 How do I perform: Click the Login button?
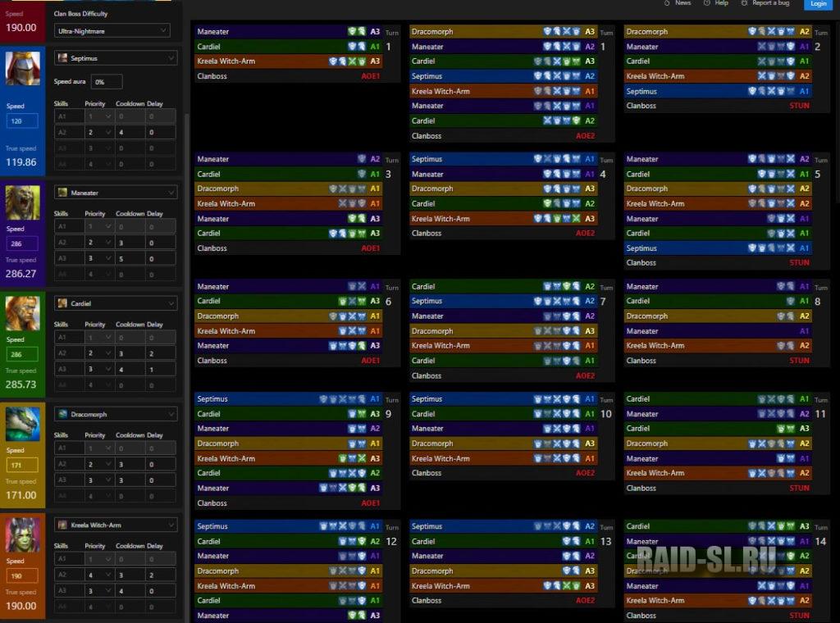(818, 4)
